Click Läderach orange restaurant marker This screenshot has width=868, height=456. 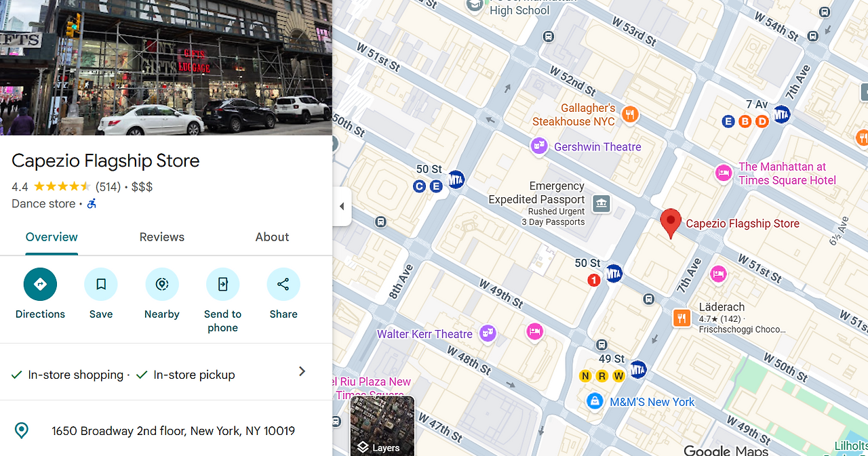(682, 318)
